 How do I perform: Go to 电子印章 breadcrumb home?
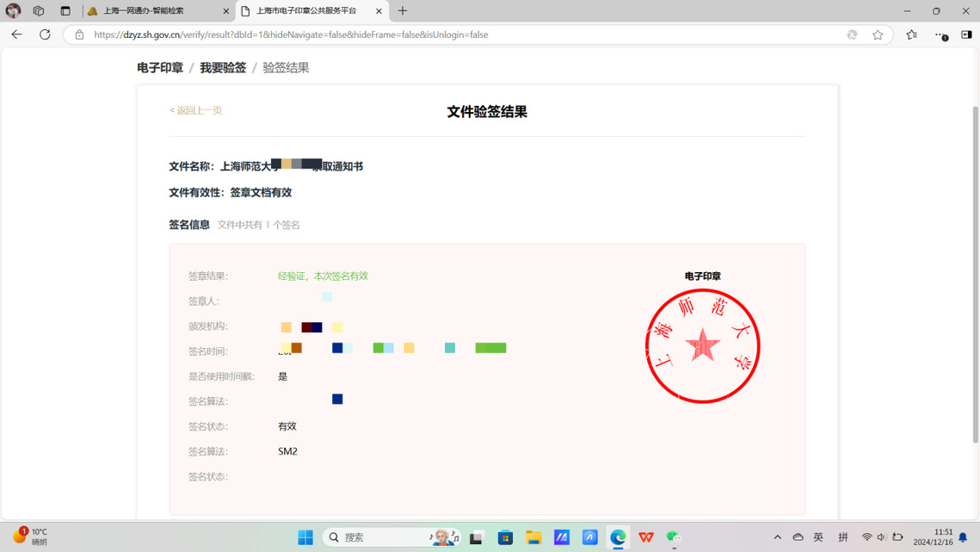[x=160, y=67]
